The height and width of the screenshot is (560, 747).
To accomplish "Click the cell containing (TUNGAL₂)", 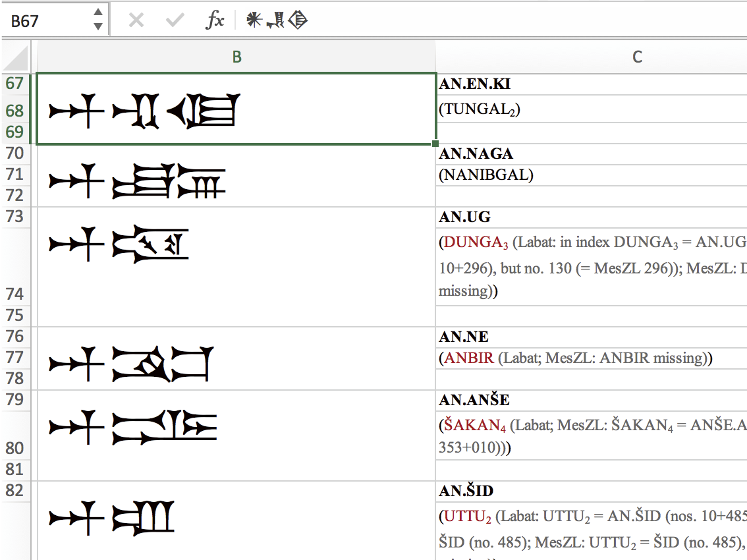I will click(592, 109).
